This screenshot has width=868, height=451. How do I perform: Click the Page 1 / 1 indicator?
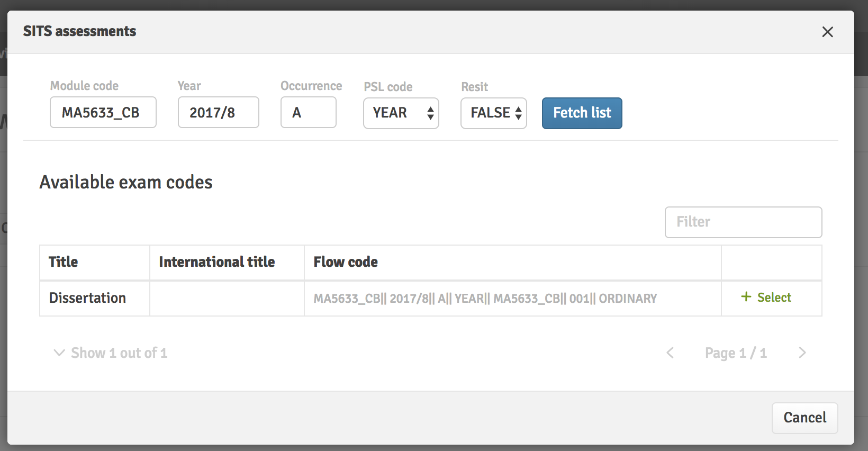point(736,353)
